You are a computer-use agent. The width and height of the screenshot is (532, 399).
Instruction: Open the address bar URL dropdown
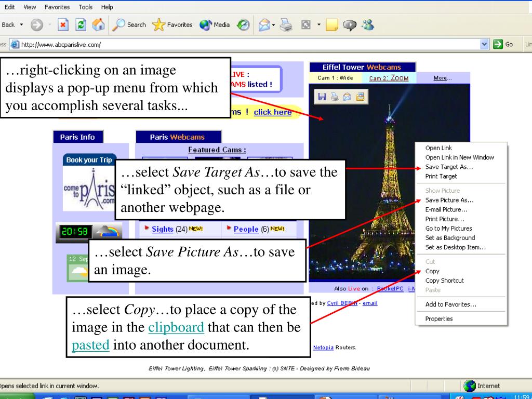(x=484, y=44)
